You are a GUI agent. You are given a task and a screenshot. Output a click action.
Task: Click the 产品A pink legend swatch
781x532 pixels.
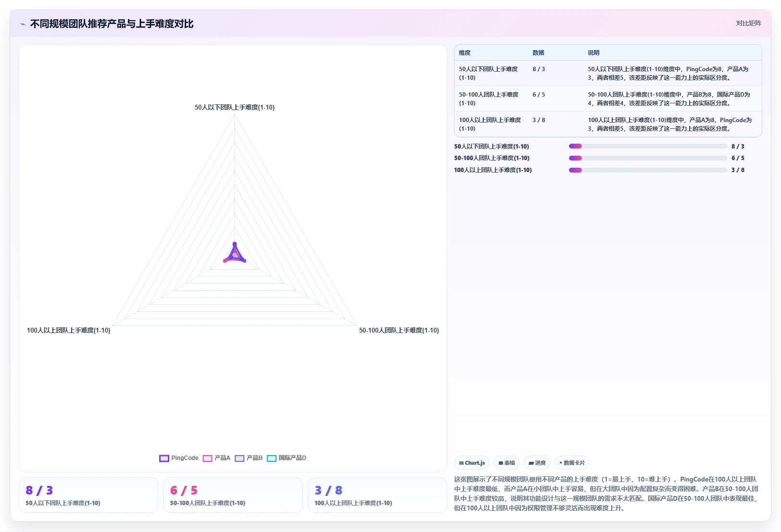pyautogui.click(x=208, y=458)
